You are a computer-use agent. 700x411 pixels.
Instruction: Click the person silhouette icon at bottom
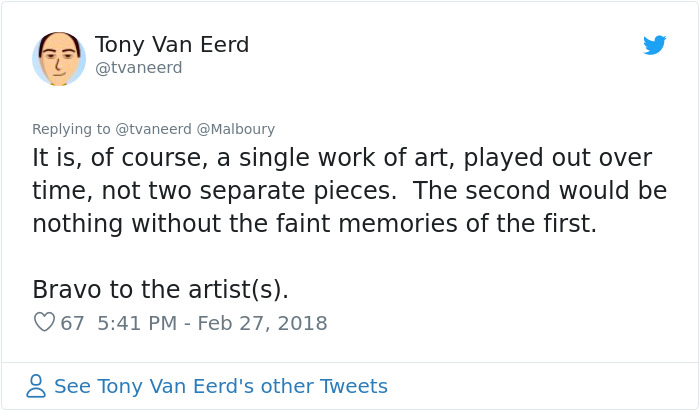(x=36, y=386)
